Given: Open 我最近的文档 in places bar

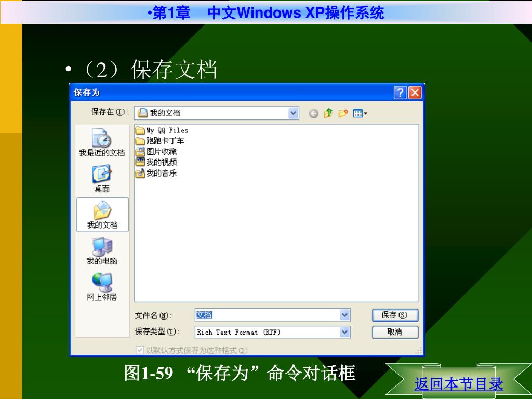Looking at the screenshot, I should (x=102, y=142).
